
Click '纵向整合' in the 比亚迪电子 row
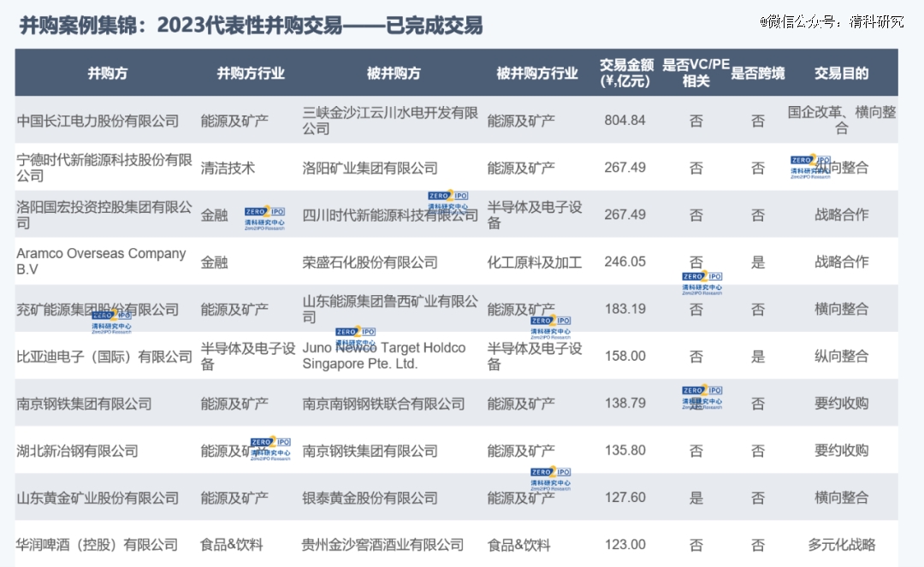tap(842, 356)
